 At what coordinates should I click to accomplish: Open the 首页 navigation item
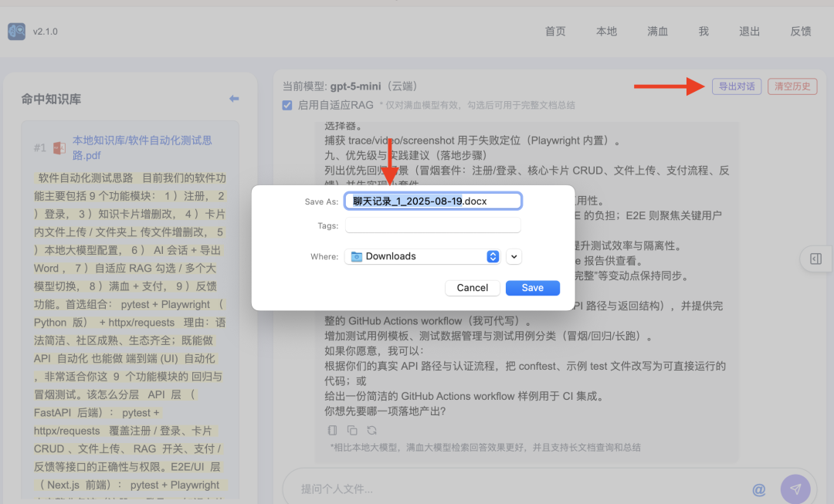click(x=554, y=32)
